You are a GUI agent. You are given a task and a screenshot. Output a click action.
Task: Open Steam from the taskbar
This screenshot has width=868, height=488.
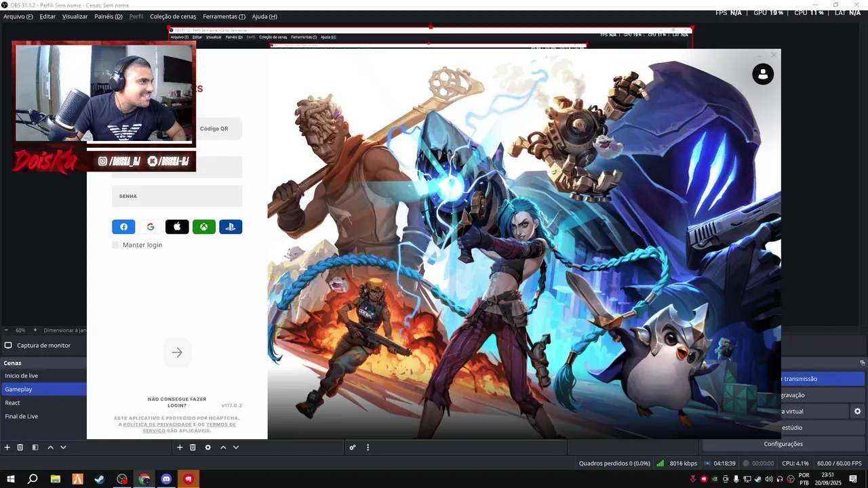[x=100, y=479]
